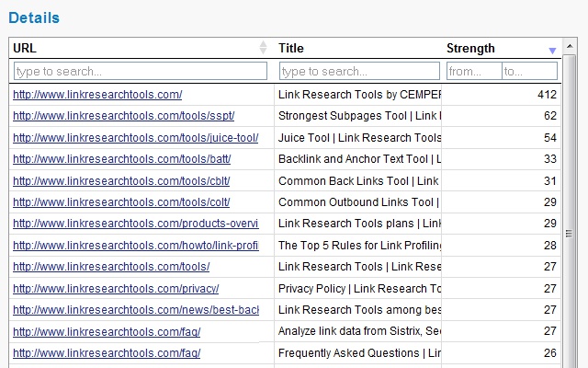Open the linkresearchtools.com/tools/ link
This screenshot has width=588, height=368.
click(x=111, y=267)
